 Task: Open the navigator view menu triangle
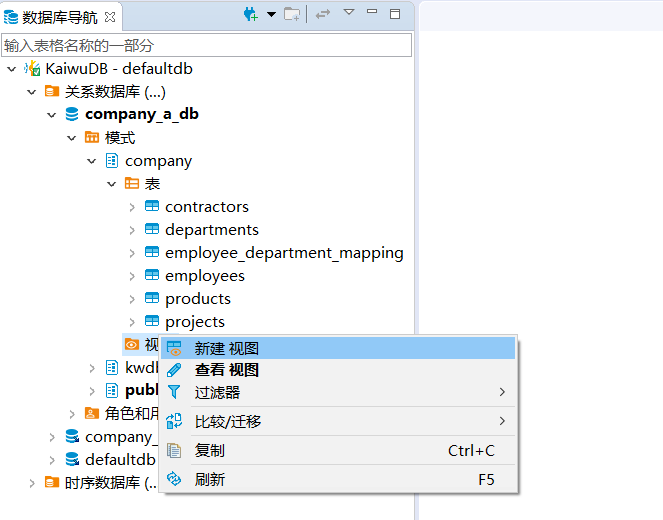pyautogui.click(x=349, y=13)
